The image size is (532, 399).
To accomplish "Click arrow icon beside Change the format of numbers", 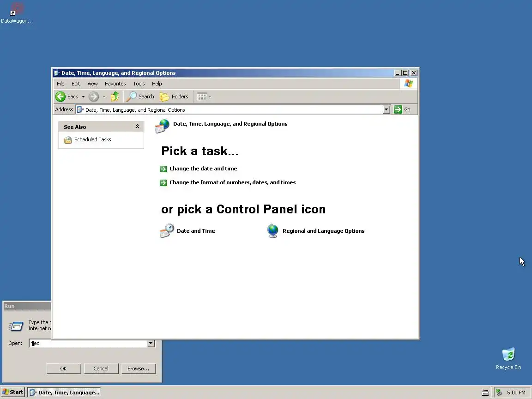I will [163, 183].
